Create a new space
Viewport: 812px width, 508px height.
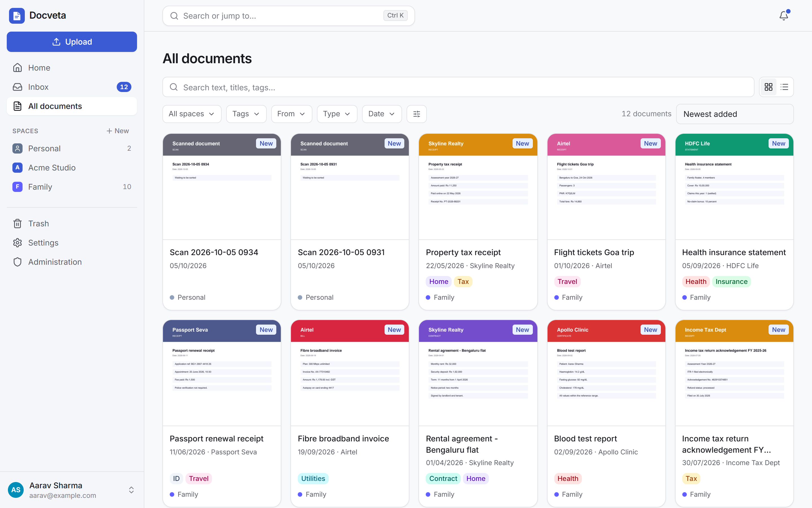coord(118,131)
